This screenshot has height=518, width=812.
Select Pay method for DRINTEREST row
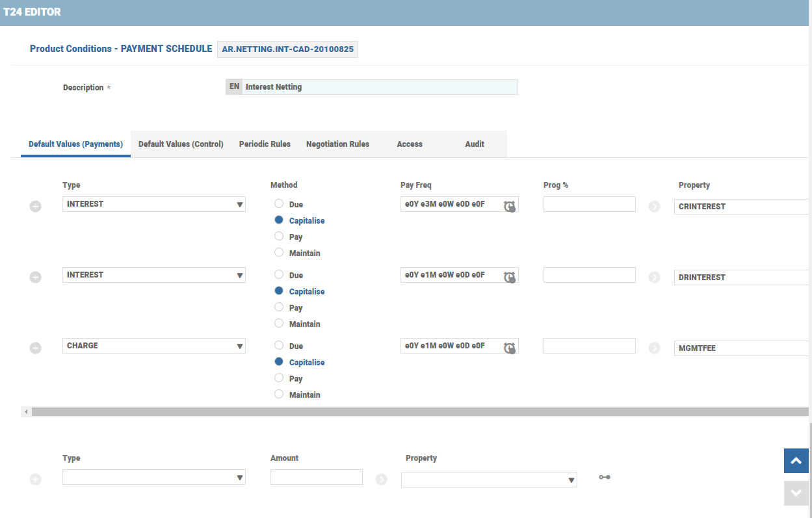point(279,307)
